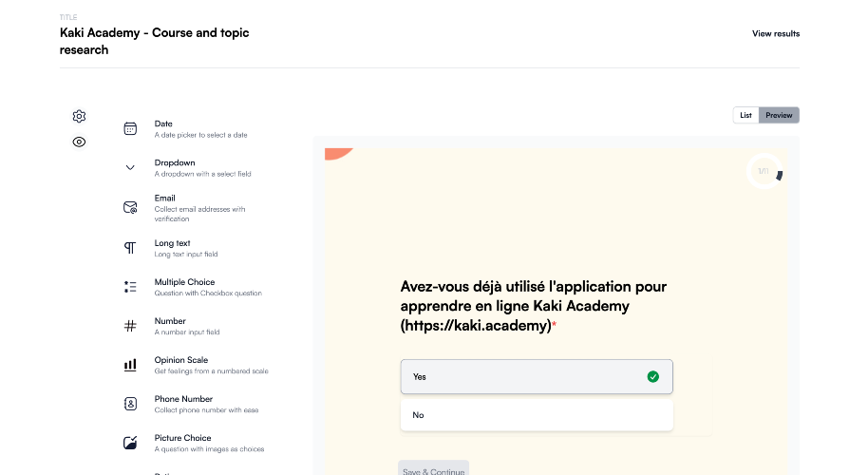Viewport: 868px width, 475px height.
Task: Click the Picture Choice image icon
Action: (x=130, y=443)
